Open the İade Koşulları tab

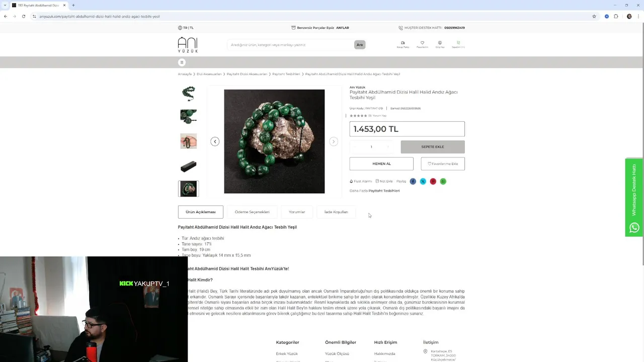click(336, 212)
